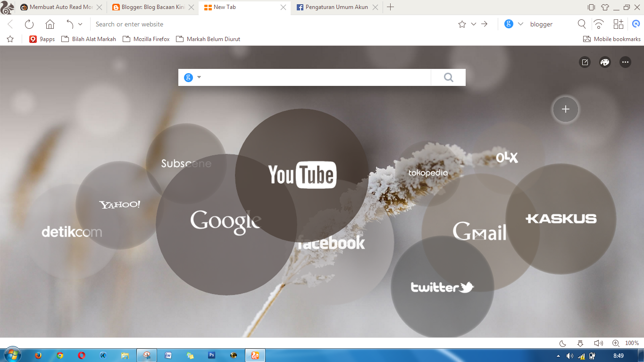644x362 pixels.
Task: Open the Yahoo! speed dial bubble
Action: coord(119,205)
